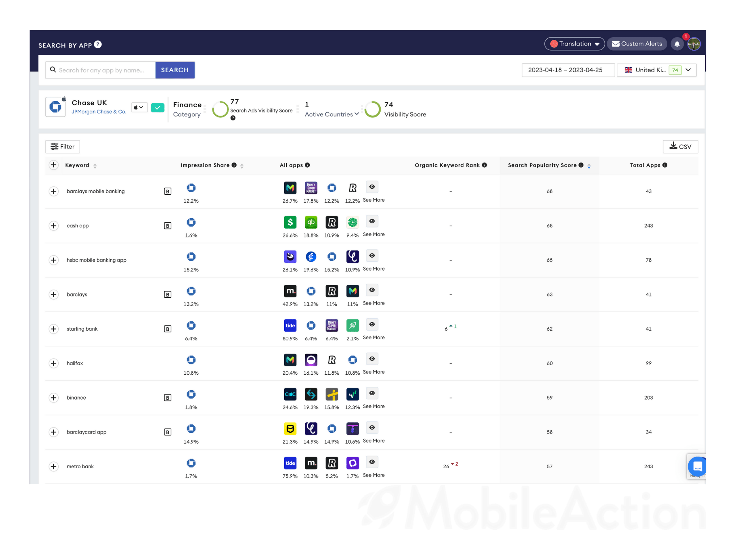Click the brand badge for cash app
The width and height of the screenshot is (736, 560).
click(x=167, y=226)
